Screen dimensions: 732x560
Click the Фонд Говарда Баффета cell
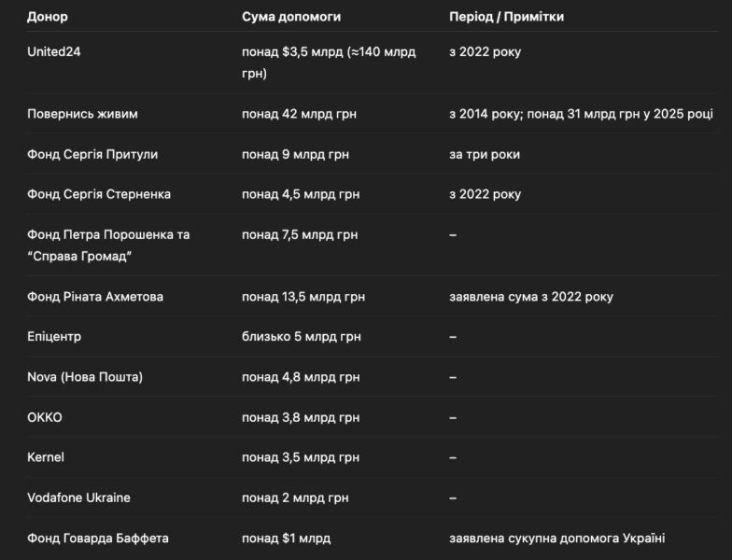pyautogui.click(x=97, y=538)
